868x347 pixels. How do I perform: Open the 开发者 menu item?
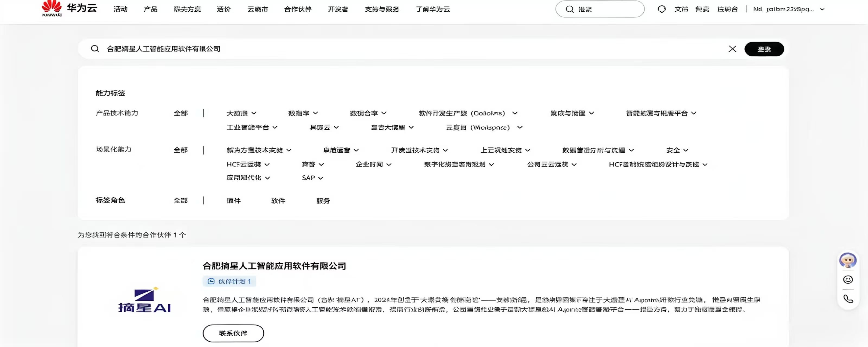click(x=338, y=9)
